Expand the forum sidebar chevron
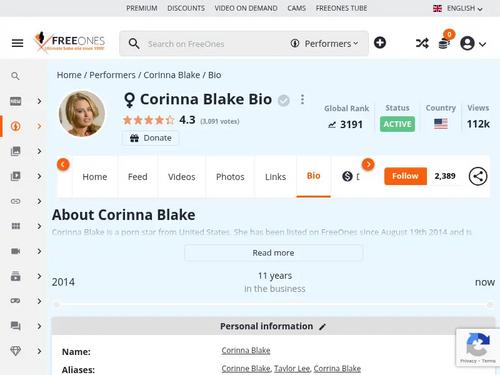This screenshot has width=500, height=375. 39,326
